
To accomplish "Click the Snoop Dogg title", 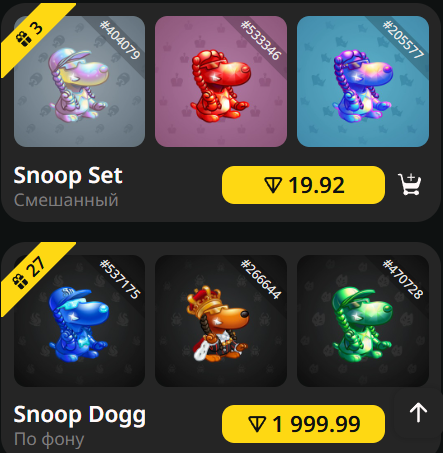I will point(80,415).
